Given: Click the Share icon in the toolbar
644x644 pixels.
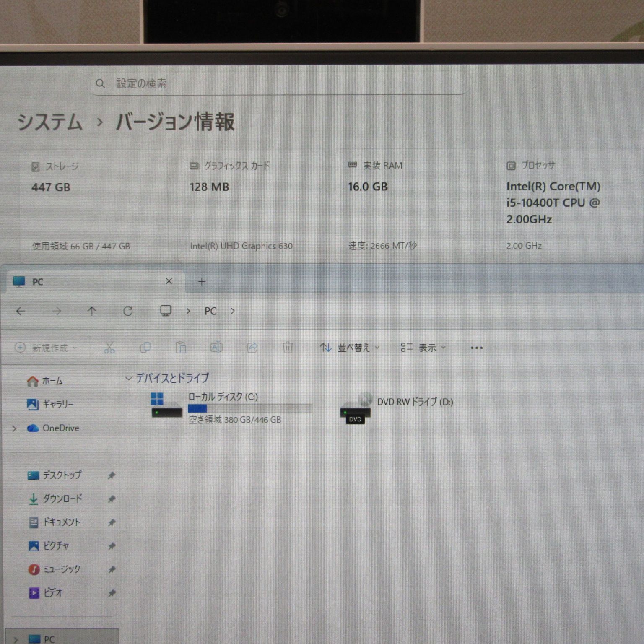Looking at the screenshot, I should [x=252, y=348].
